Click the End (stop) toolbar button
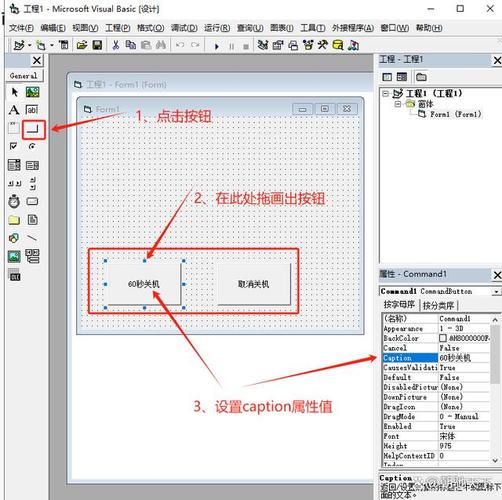This screenshot has height=500, width=502. (246, 46)
